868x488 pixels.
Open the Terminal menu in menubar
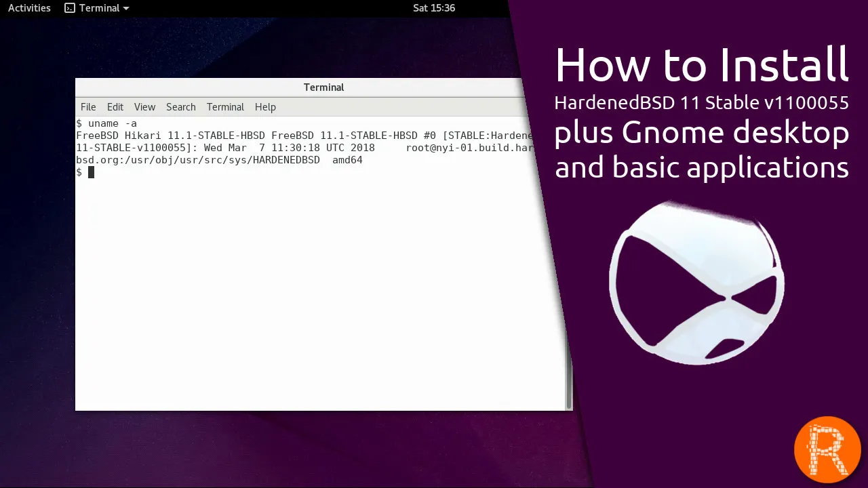[x=225, y=107]
